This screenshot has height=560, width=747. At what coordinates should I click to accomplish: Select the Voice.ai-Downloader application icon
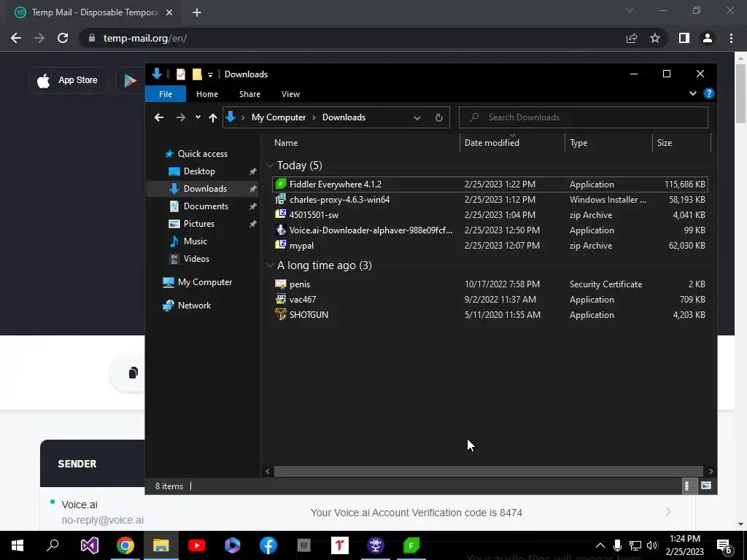click(x=281, y=230)
